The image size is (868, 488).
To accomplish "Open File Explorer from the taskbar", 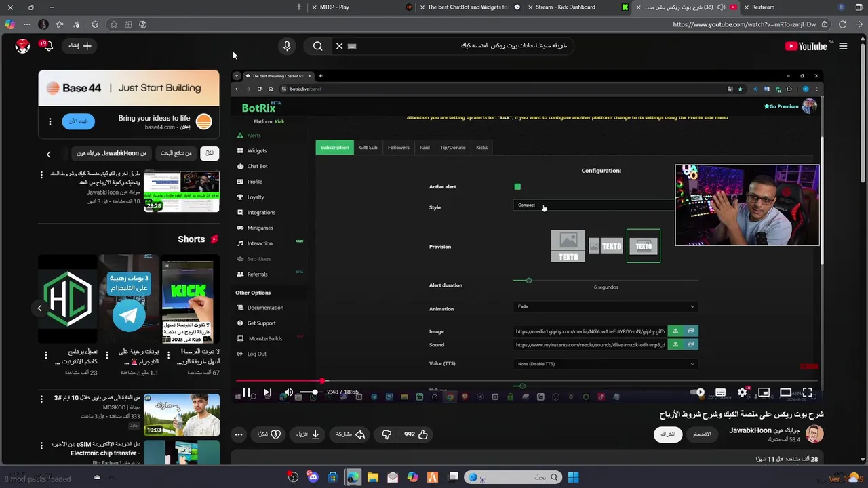I will (372, 477).
